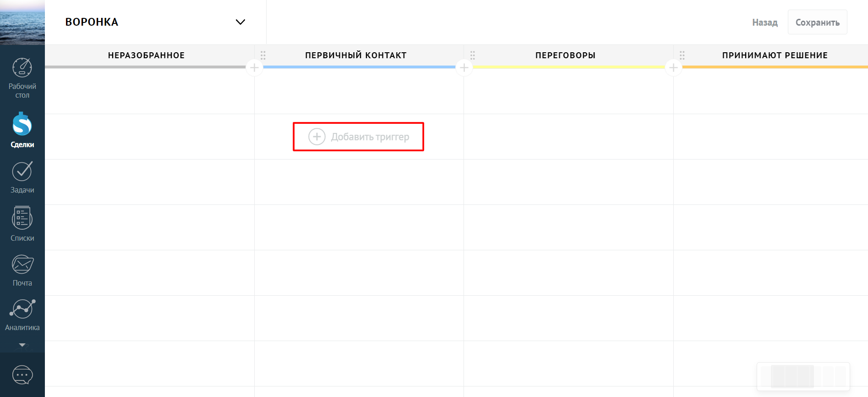Open the Рабочий стол dashboard icon
The width and height of the screenshot is (868, 397).
[x=22, y=69]
